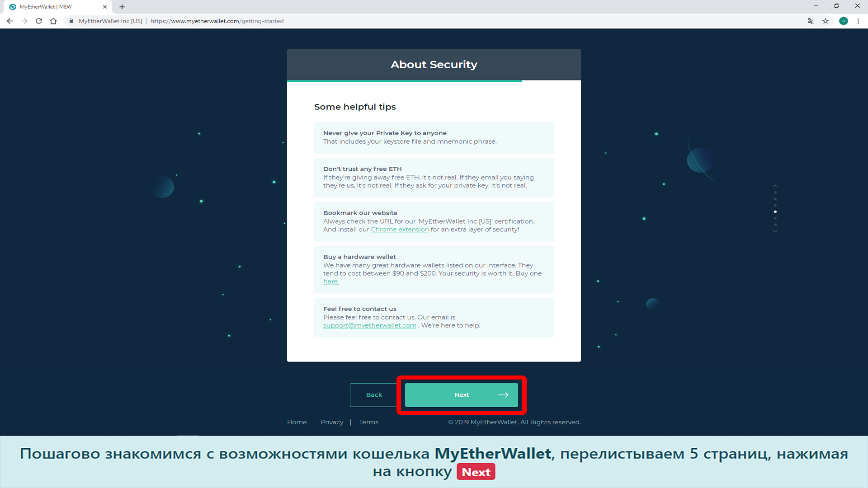The image size is (868, 488).
Task: Select the MyEtherWallet | MEW tab
Action: (x=59, y=7)
